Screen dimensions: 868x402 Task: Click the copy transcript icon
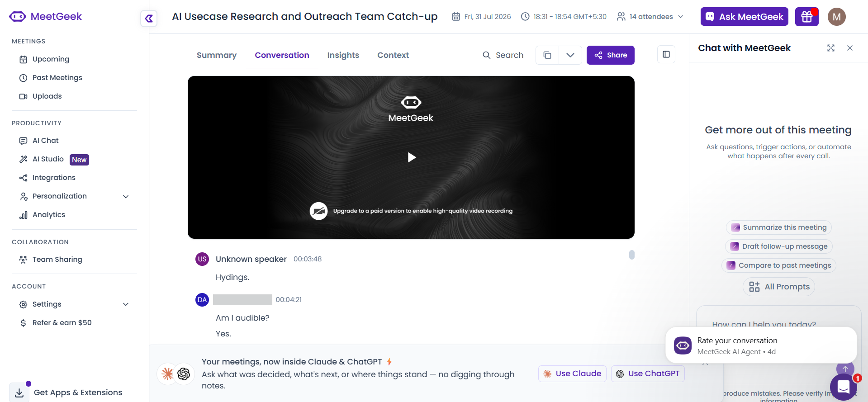pyautogui.click(x=547, y=55)
